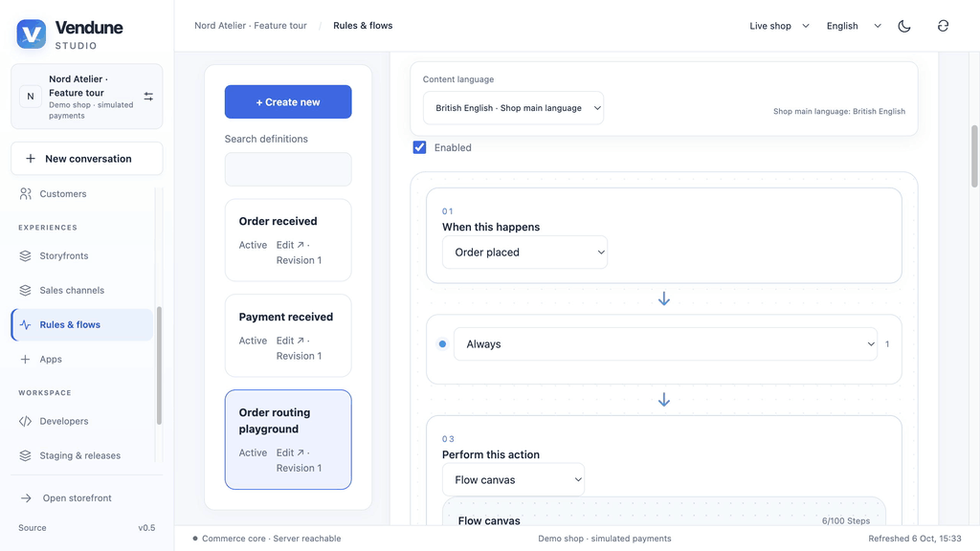
Task: Click the Developers code icon
Action: click(x=25, y=421)
